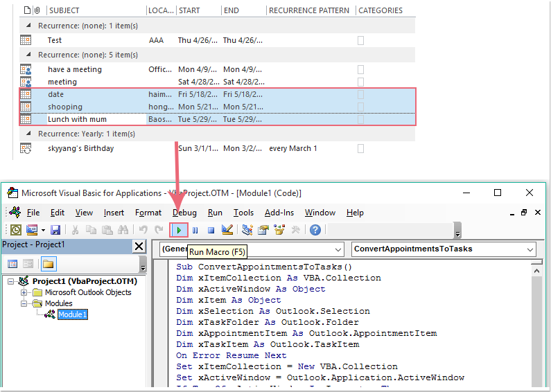Collapse the Modules folder in project tree
The width and height of the screenshot is (551, 392).
(25, 303)
